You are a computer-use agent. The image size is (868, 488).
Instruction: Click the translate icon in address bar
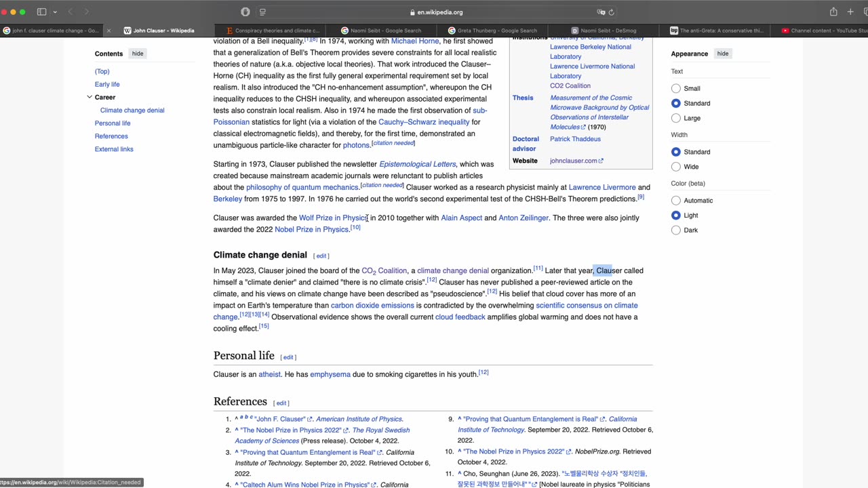601,12
